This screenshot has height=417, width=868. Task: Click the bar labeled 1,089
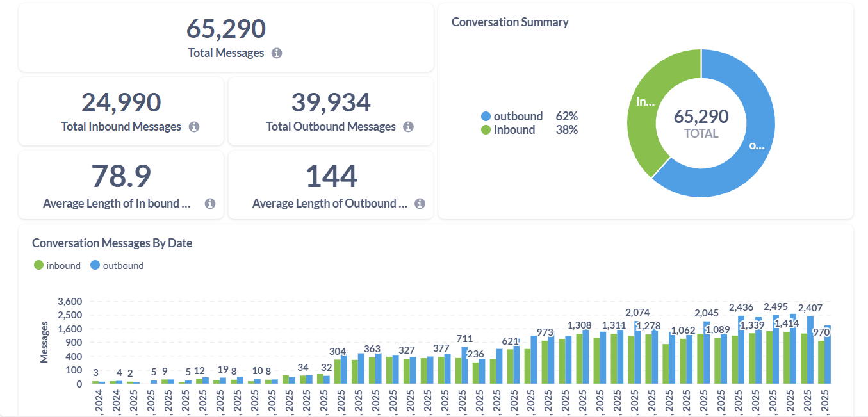pos(717,361)
